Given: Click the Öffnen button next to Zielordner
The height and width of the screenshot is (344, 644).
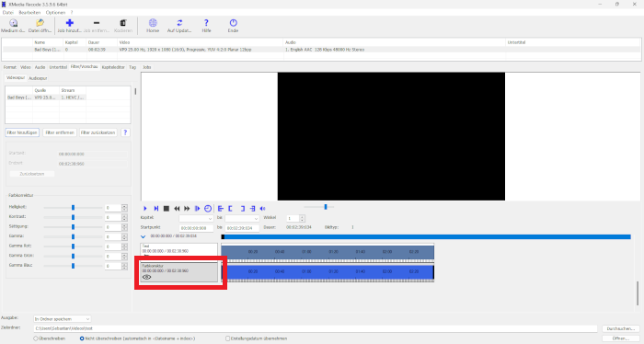Looking at the screenshot, I should point(621,338).
